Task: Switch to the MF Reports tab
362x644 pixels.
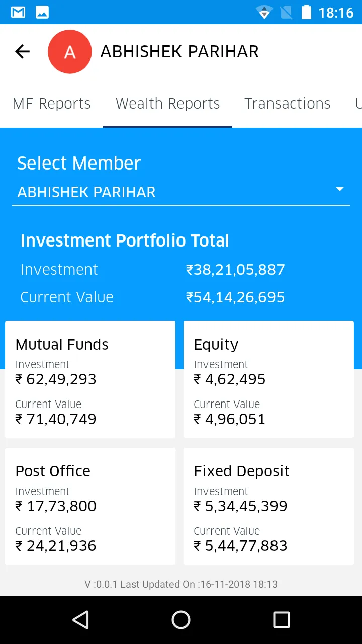Action: pyautogui.click(x=51, y=104)
